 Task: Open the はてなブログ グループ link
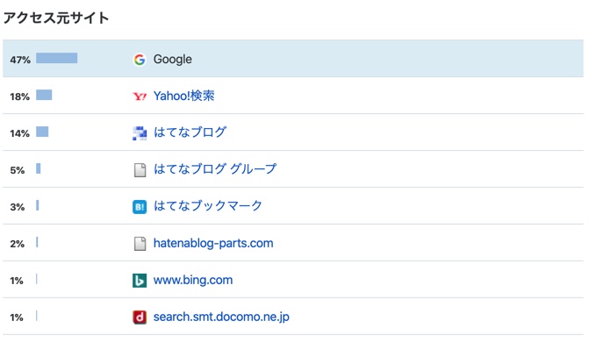[214, 169]
